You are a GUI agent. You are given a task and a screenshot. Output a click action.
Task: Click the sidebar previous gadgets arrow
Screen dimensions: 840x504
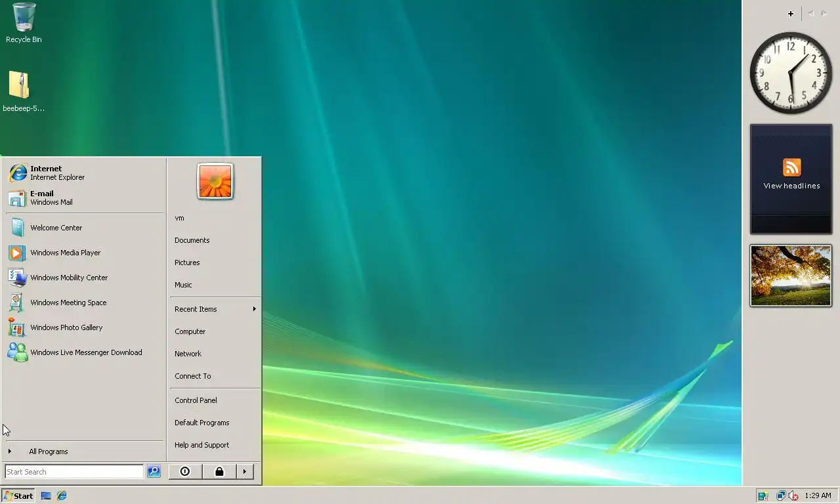click(811, 13)
